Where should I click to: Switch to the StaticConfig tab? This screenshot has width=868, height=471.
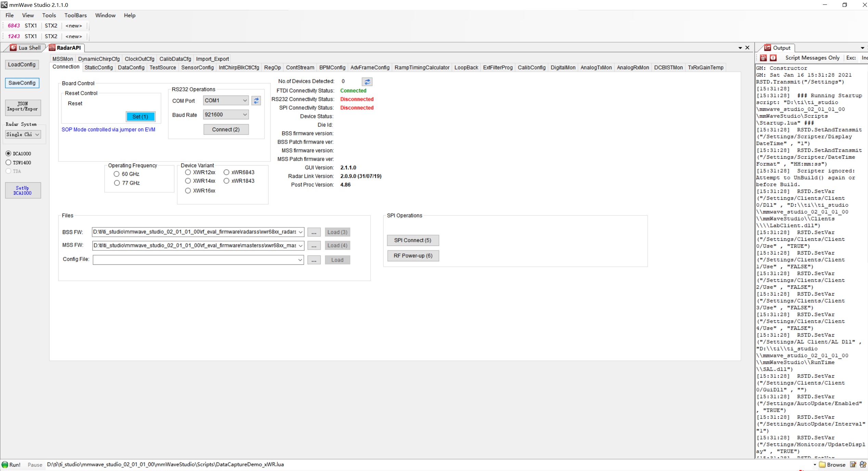tap(99, 67)
